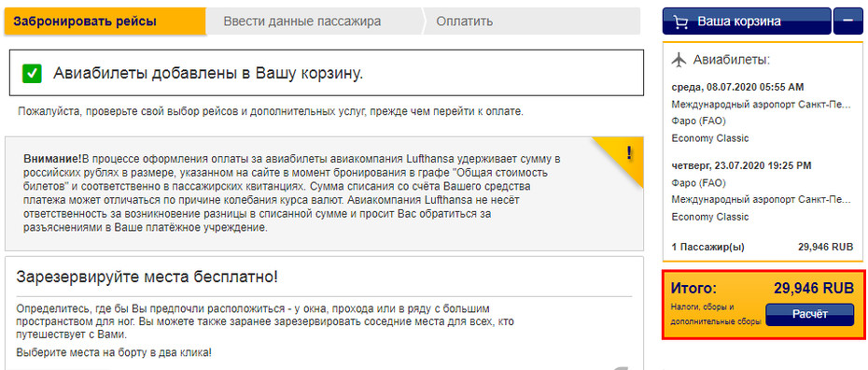Click 'Налоги, сборы и дополнительные сборы' text
The width and height of the screenshot is (868, 370).
click(x=716, y=314)
